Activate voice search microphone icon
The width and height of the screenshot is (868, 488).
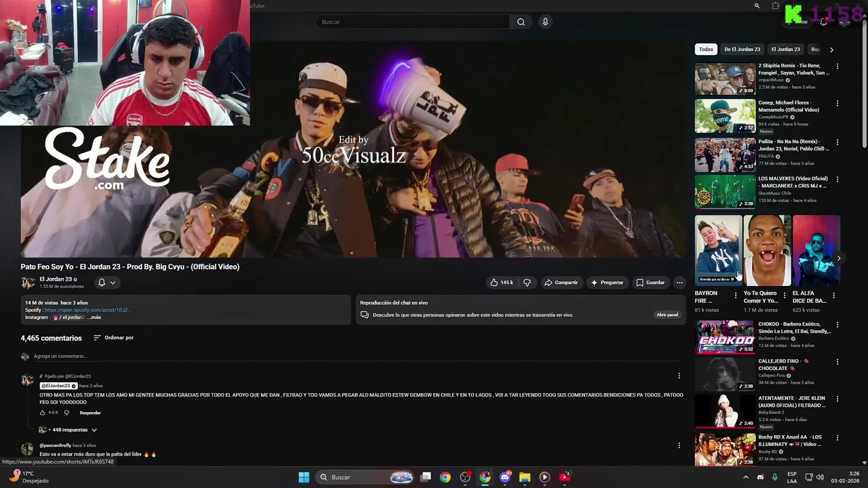tap(545, 22)
